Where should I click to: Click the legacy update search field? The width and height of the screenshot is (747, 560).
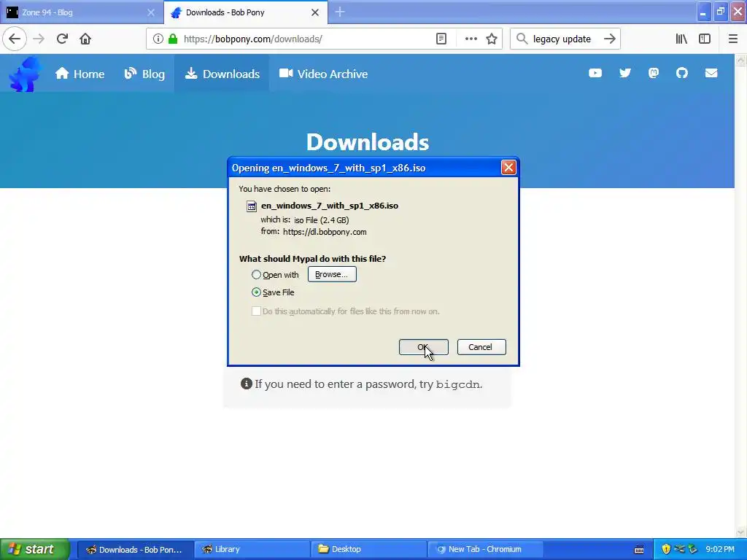pos(562,39)
